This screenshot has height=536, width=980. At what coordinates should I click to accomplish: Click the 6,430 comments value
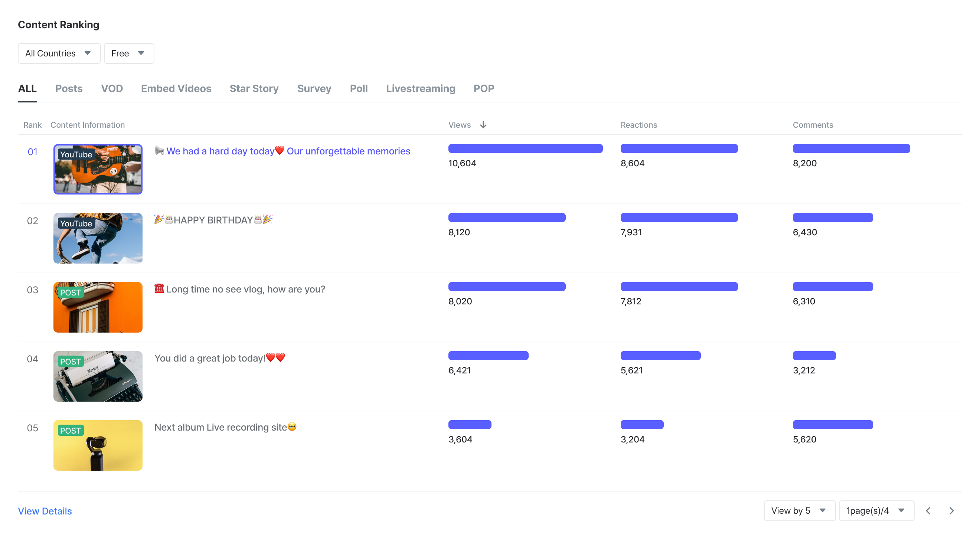[x=805, y=232]
